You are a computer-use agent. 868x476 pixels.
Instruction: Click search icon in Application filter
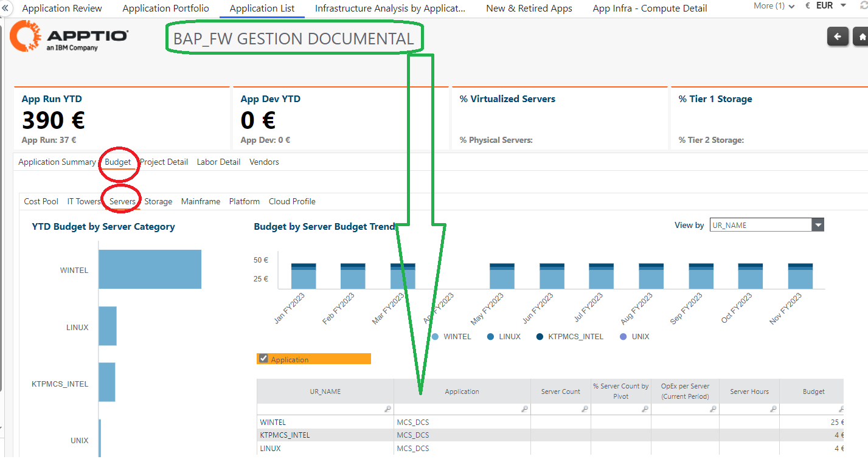pos(524,409)
